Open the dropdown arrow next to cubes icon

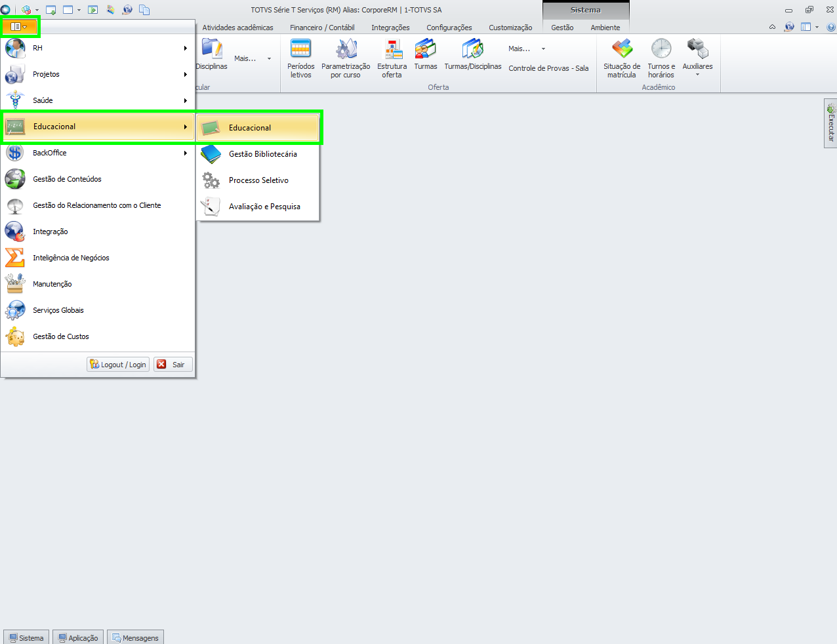coord(37,10)
